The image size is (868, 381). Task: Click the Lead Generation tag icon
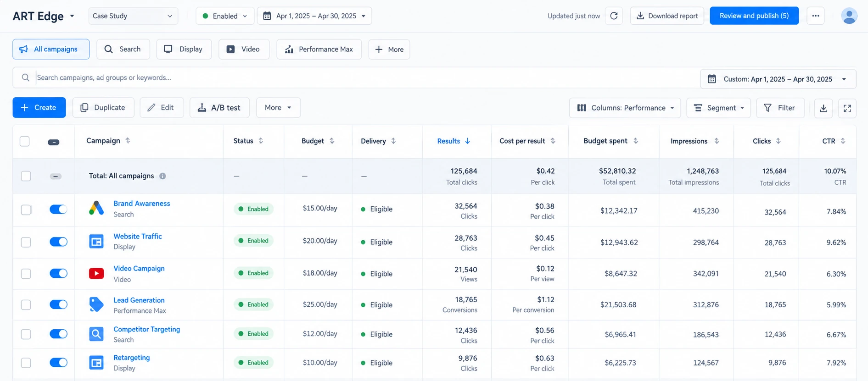96,304
